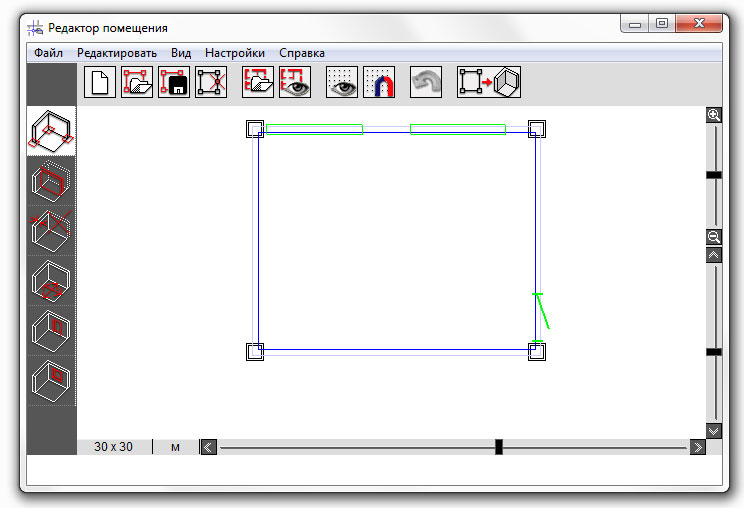The image size is (744, 508).
Task: Select the door placement mode
Action: tap(51, 331)
